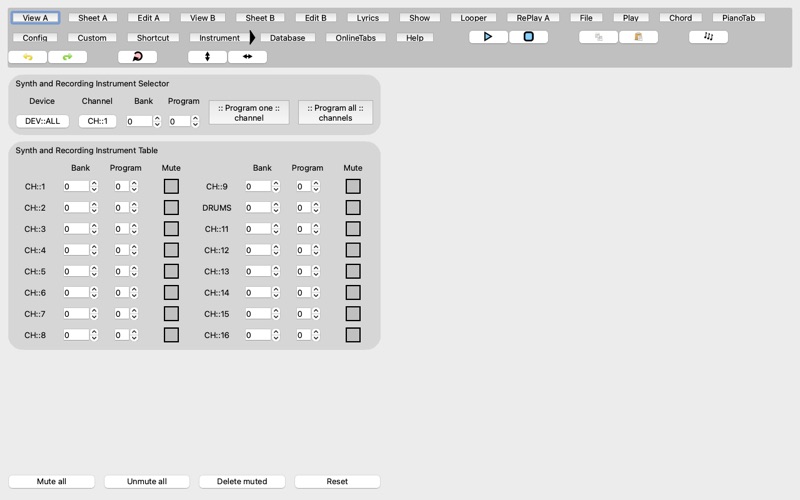Toggle mute for CH::2
This screenshot has height=500, width=800.
(x=171, y=208)
